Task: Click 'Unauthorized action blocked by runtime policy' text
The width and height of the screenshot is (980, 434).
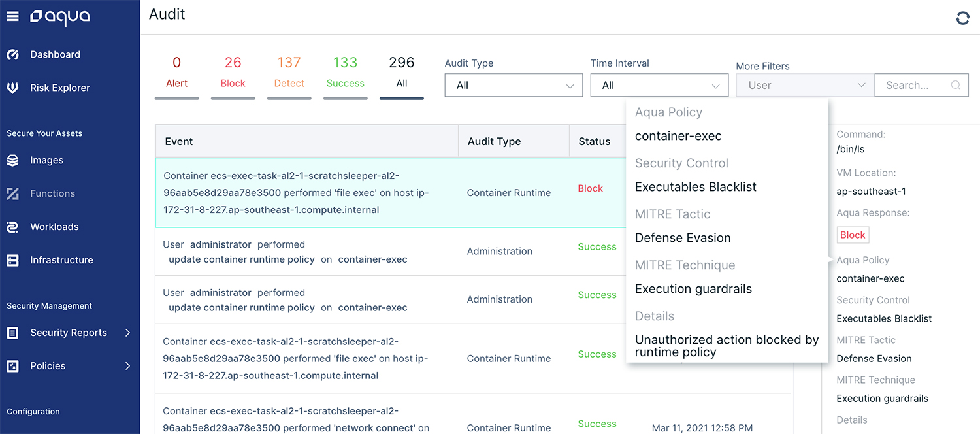Action: coord(727,346)
